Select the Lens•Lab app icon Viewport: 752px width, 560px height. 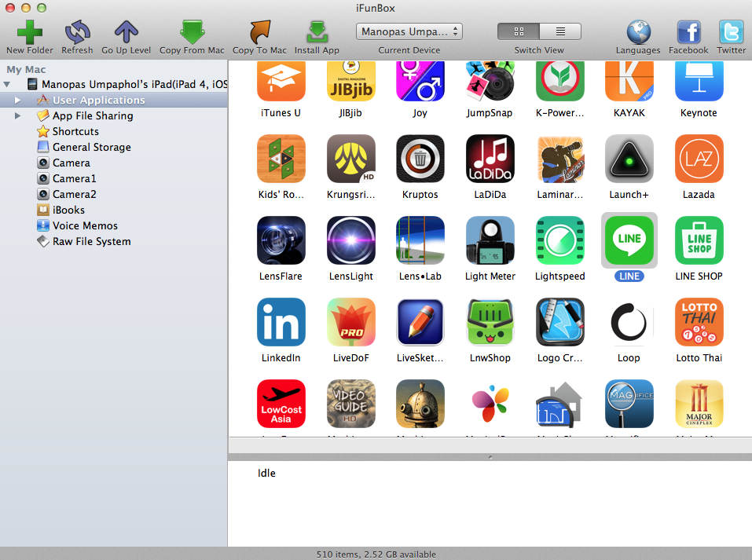click(420, 240)
